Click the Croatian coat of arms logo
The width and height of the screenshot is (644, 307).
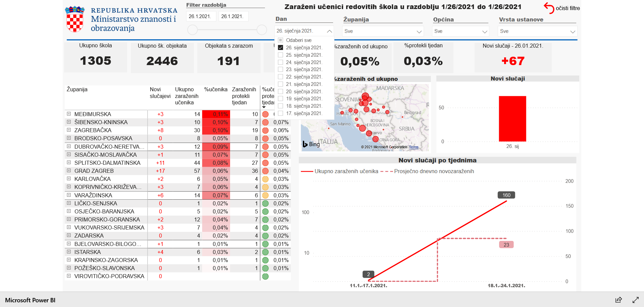pos(75,19)
